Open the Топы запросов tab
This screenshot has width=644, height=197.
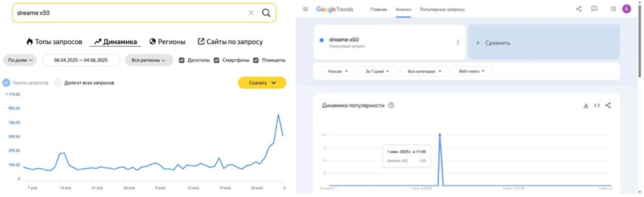pos(54,42)
